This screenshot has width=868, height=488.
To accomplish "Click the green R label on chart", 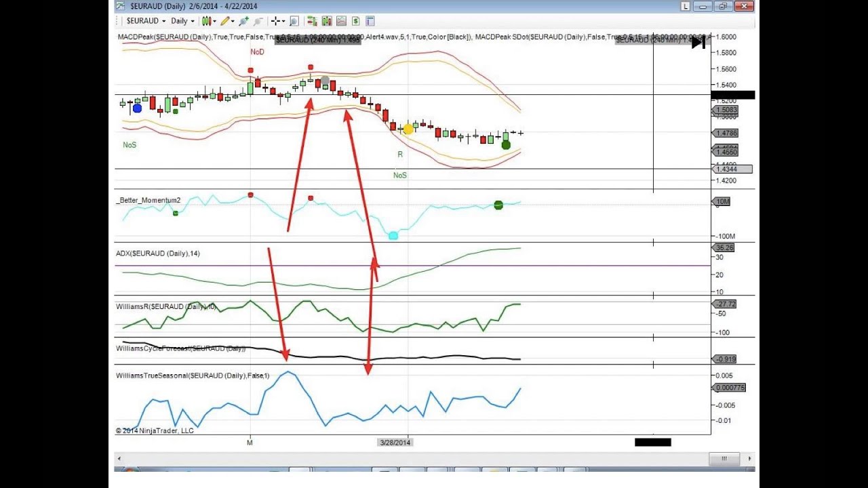I will tap(400, 155).
